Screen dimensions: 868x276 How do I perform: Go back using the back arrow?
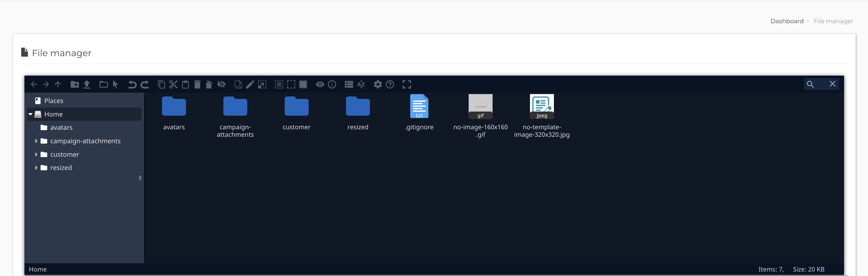pyautogui.click(x=34, y=84)
